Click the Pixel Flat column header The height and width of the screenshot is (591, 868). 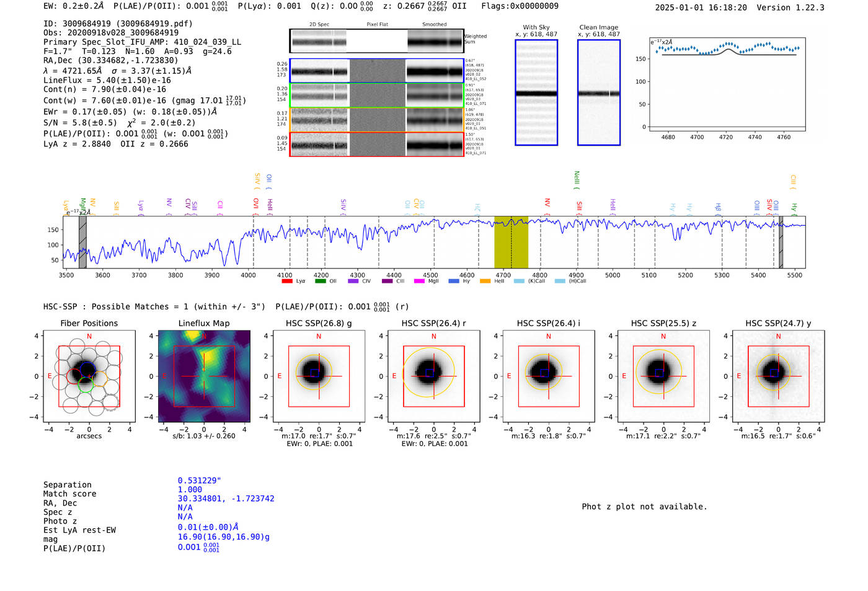pos(377,24)
